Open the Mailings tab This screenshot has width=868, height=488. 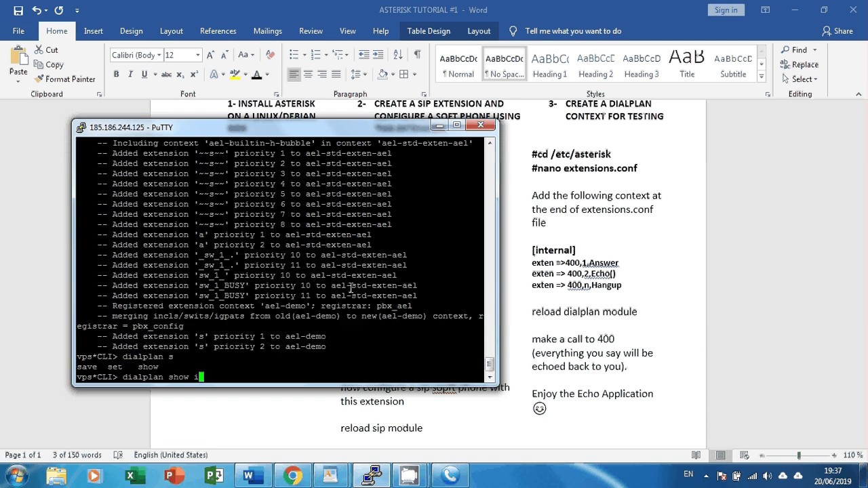tap(268, 31)
